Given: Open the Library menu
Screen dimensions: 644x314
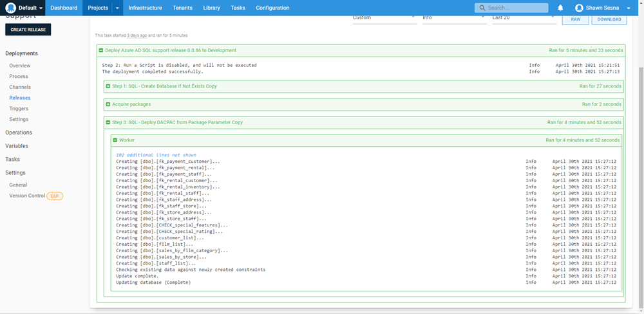Looking at the screenshot, I should click(211, 8).
